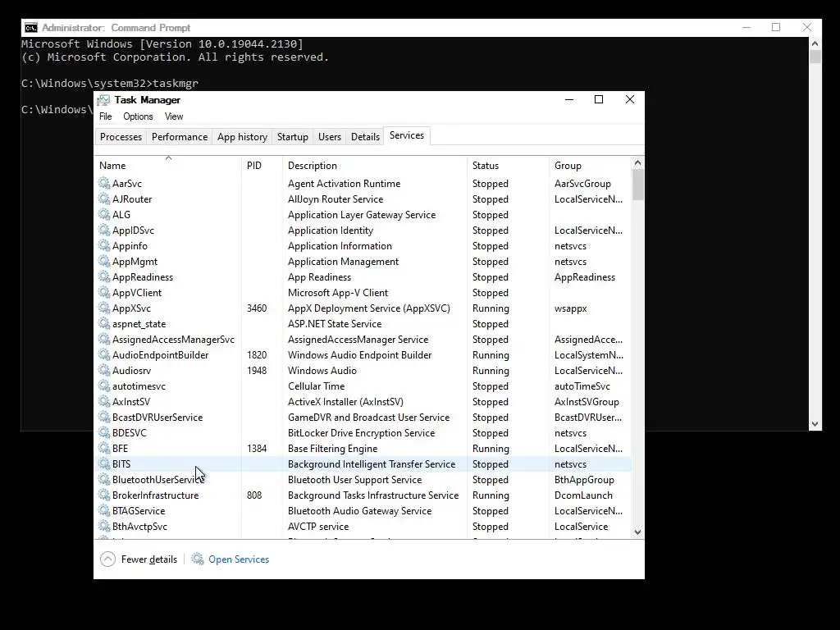Switch to the Processes tab
The image size is (840, 630).
click(x=121, y=137)
